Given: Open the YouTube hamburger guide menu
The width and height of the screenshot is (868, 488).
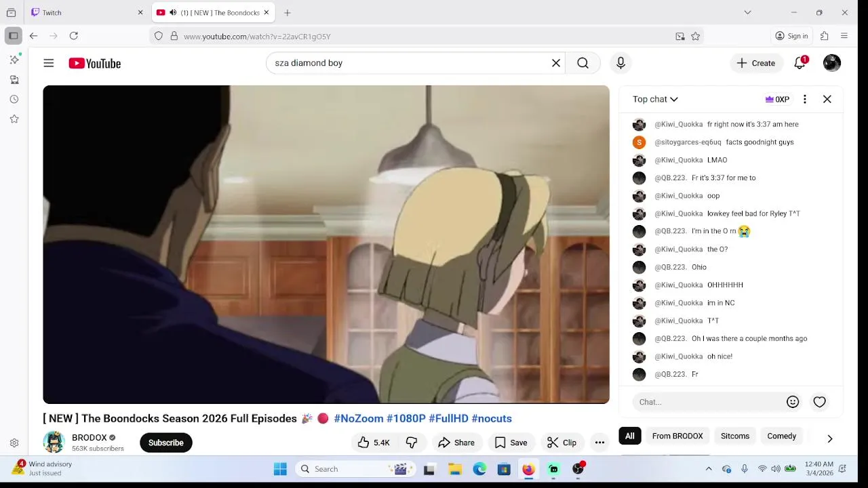Looking at the screenshot, I should (48, 63).
